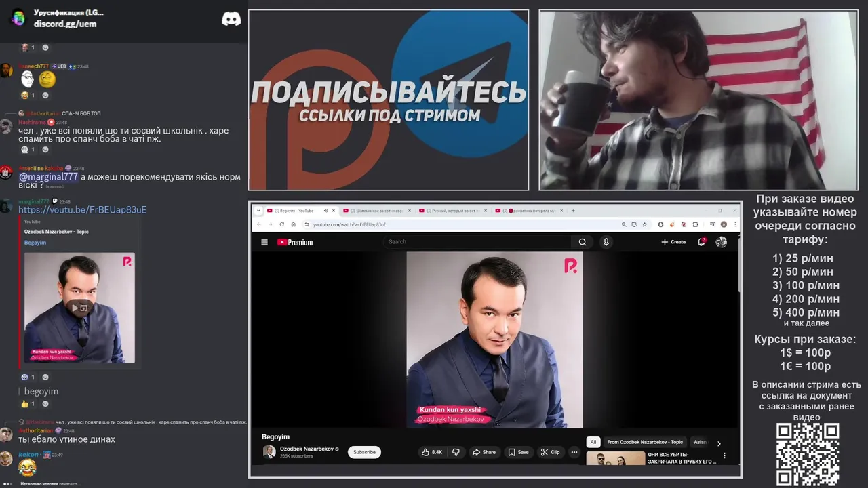The width and height of the screenshot is (868, 488).
Task: Toggle the reaction on Hashirama's message
Action: click(28, 150)
